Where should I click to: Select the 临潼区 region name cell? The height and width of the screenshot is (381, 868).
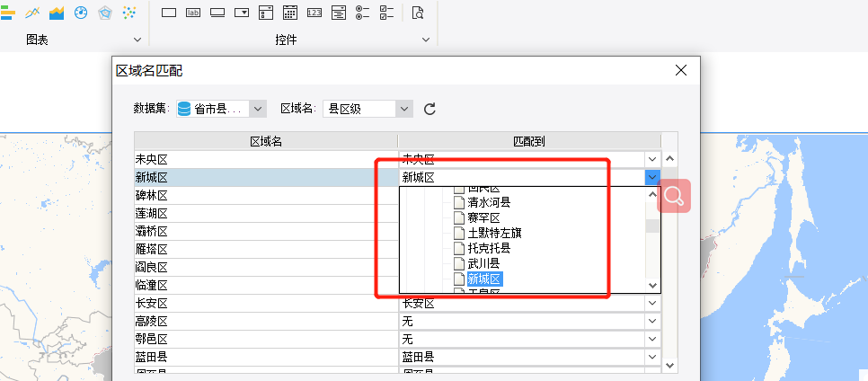[266, 285]
